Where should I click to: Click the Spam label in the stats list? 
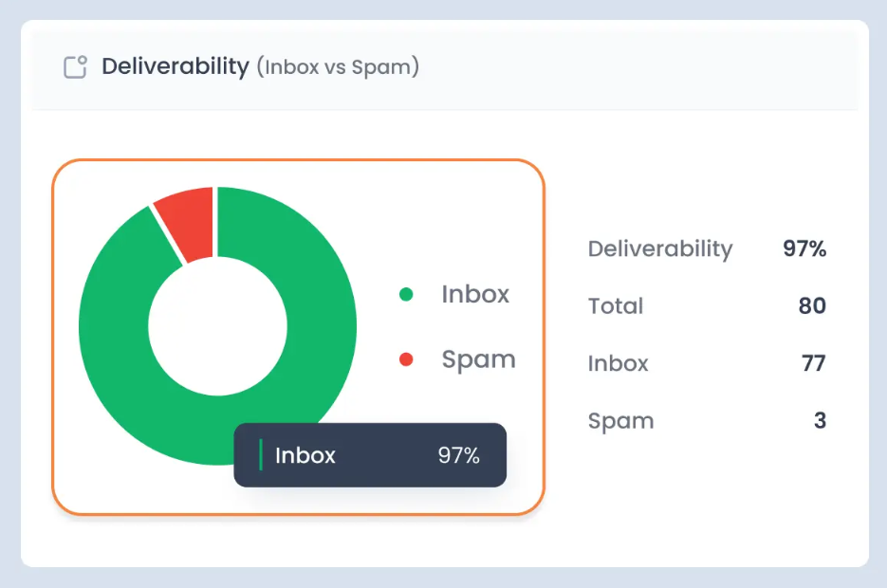coord(620,421)
